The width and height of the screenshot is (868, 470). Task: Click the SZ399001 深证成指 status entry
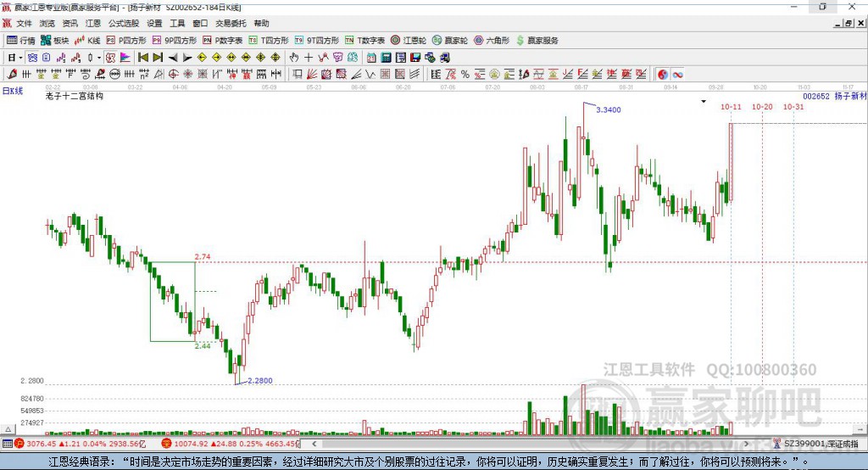[816, 444]
